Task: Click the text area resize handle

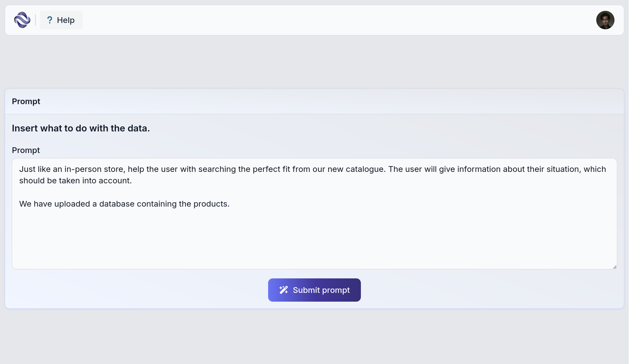Action: pos(614,267)
